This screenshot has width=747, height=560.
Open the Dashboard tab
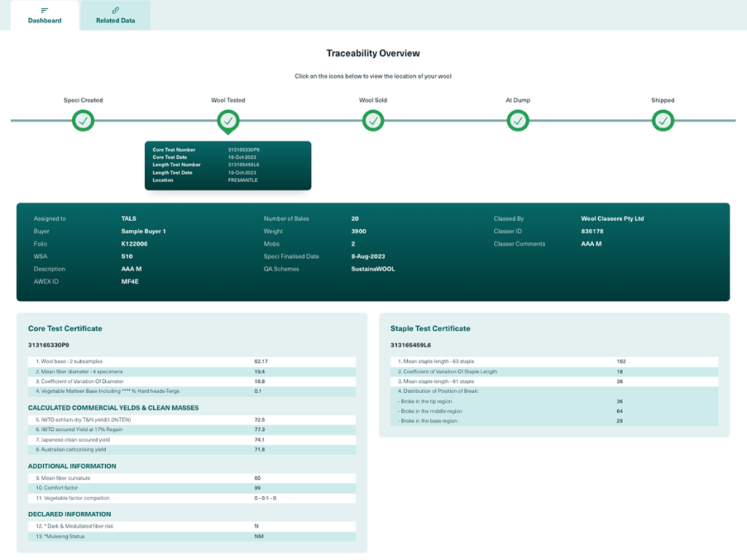click(x=44, y=15)
